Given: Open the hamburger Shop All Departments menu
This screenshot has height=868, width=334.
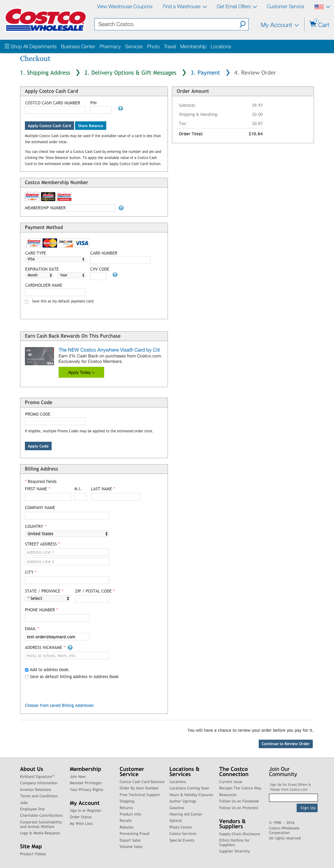Looking at the screenshot, I should click(x=30, y=46).
